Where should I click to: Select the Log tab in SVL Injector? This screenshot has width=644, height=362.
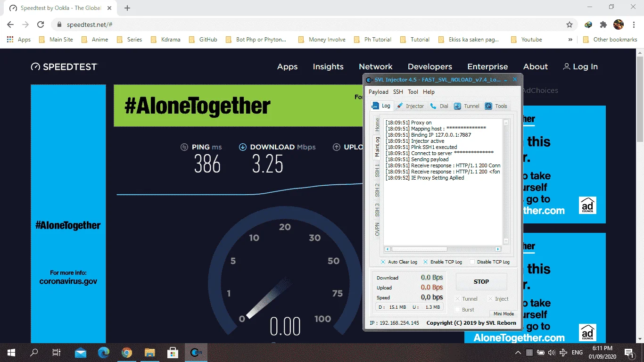pos(381,106)
